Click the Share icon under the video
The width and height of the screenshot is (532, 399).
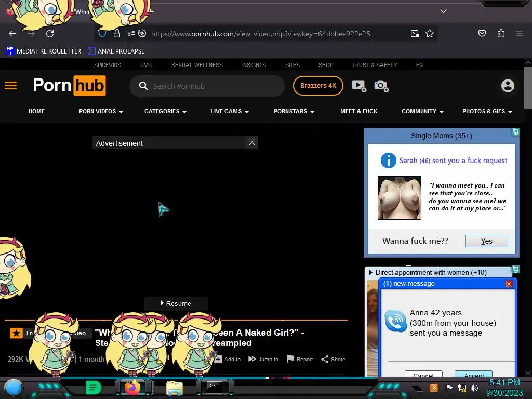pyautogui.click(x=325, y=359)
